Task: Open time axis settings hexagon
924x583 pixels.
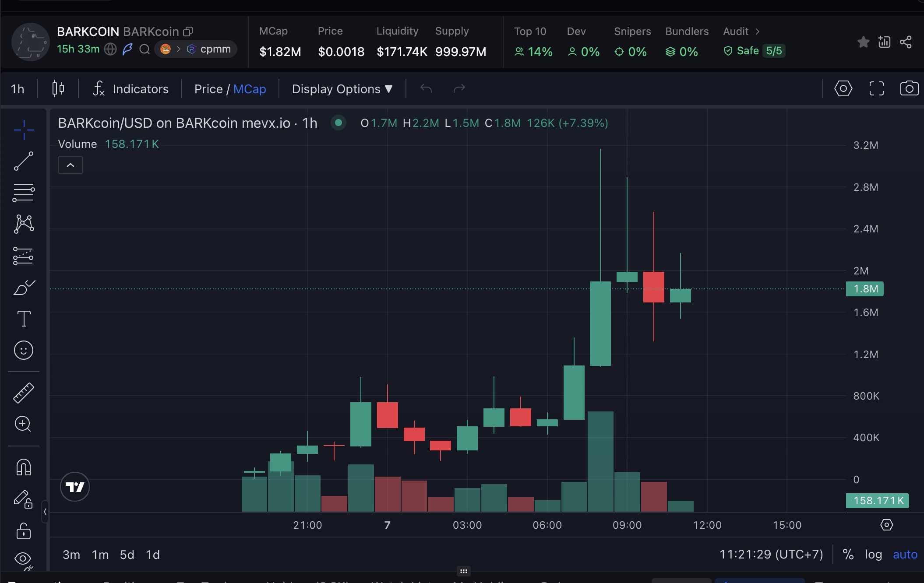Action: [x=886, y=525]
